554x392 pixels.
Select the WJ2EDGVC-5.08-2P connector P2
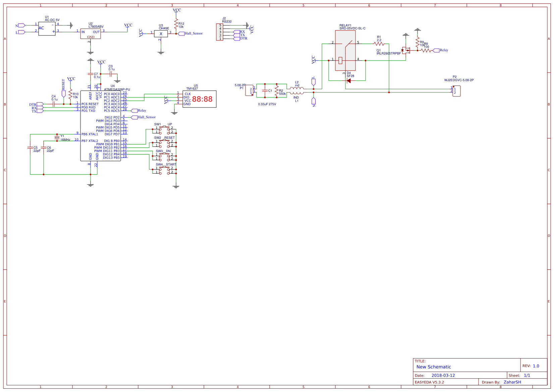coord(457,91)
